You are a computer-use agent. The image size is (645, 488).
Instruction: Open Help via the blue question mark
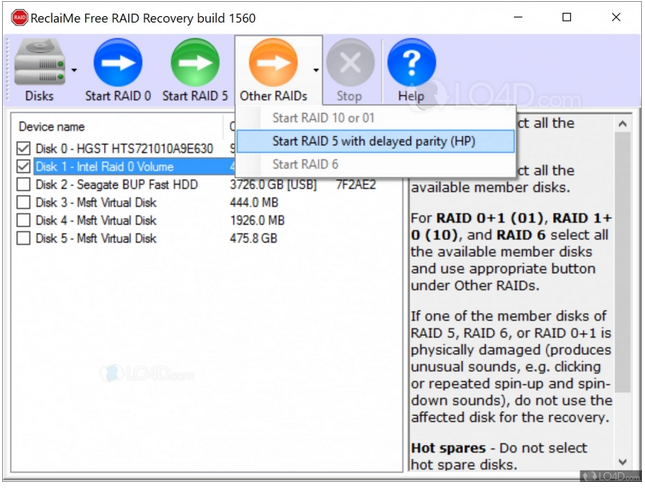click(x=411, y=63)
